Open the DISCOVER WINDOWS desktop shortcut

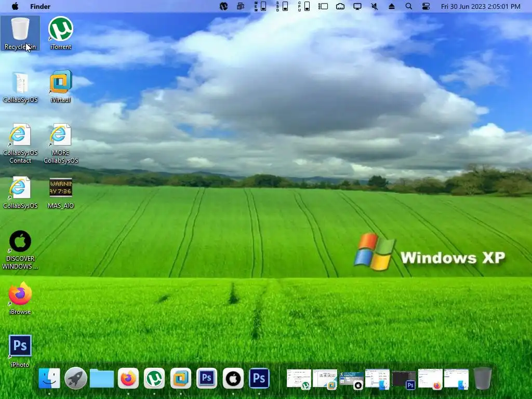(20, 250)
